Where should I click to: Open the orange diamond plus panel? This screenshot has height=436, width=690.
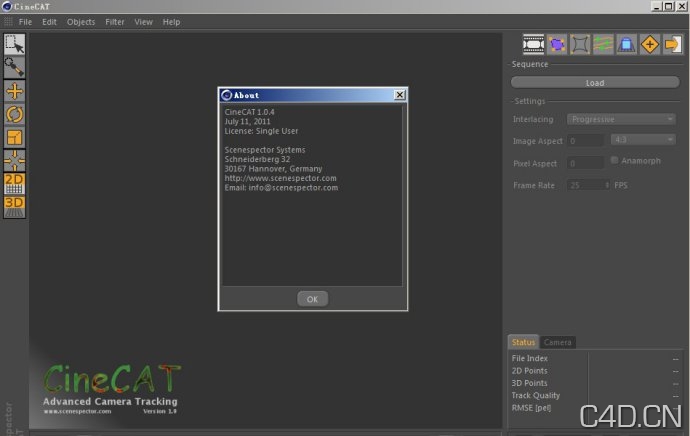(x=650, y=44)
